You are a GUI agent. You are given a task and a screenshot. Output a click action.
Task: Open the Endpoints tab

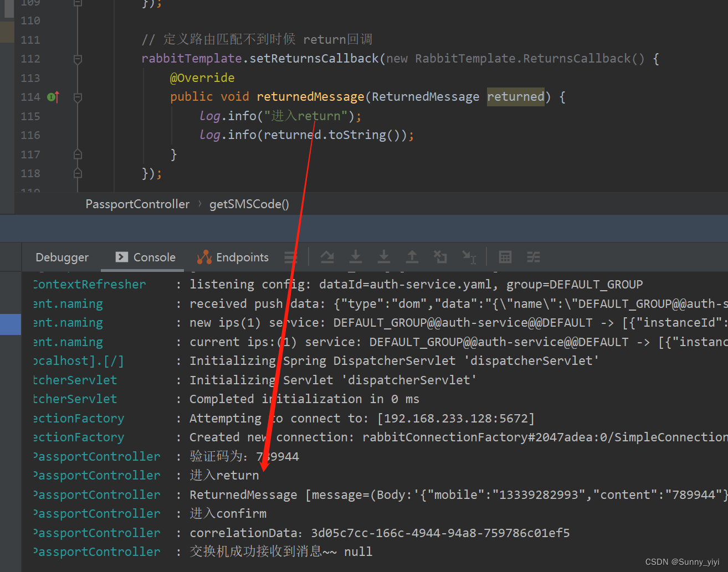(x=233, y=257)
